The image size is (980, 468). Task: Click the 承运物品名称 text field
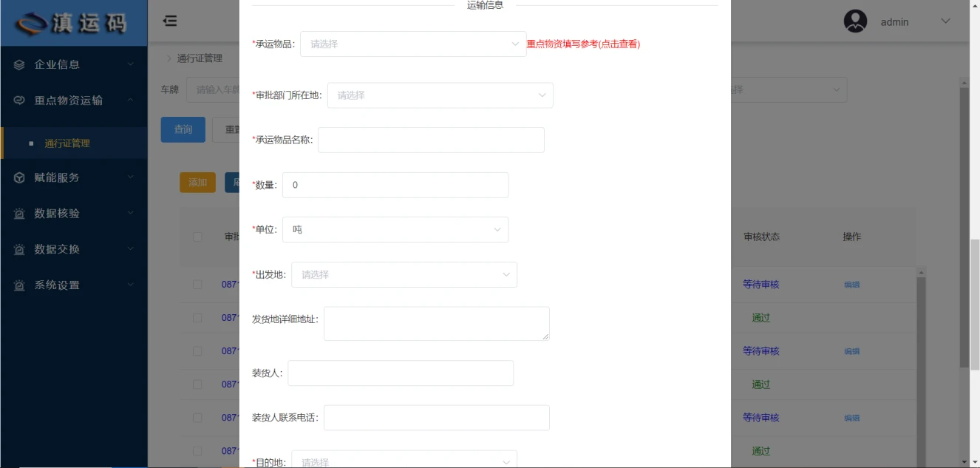coord(431,140)
